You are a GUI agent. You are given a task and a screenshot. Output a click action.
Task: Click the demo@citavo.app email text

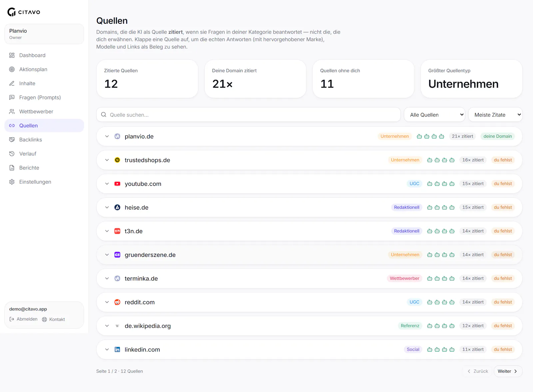28,309
